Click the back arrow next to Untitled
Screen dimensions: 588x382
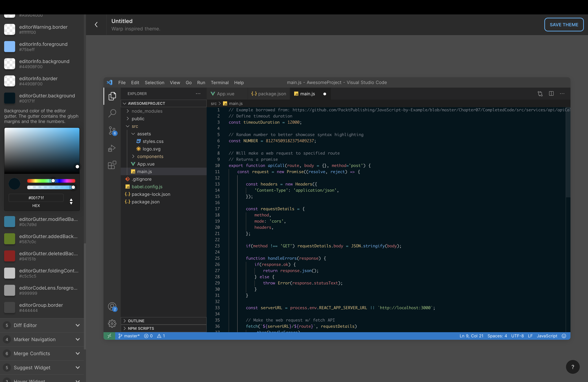click(96, 25)
